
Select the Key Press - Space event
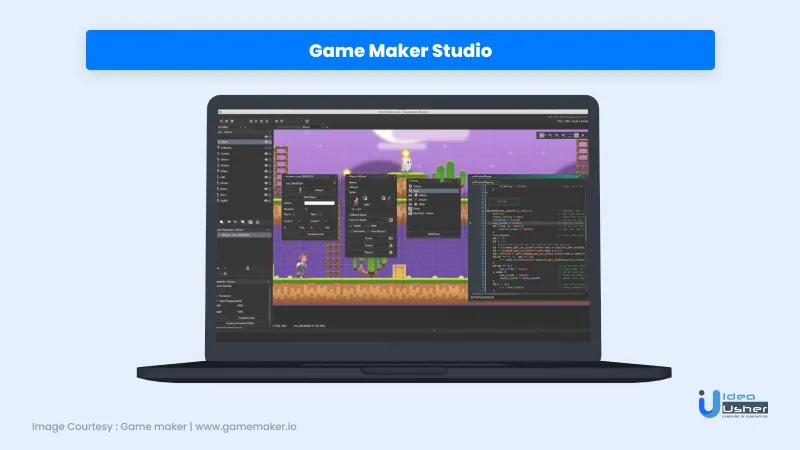(434, 213)
